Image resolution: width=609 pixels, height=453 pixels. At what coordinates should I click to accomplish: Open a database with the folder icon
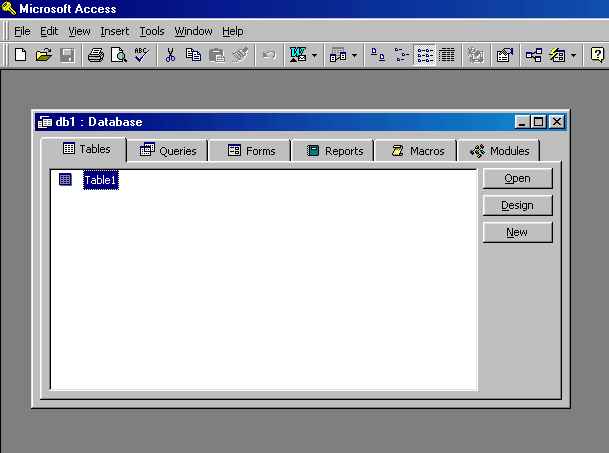(43, 56)
